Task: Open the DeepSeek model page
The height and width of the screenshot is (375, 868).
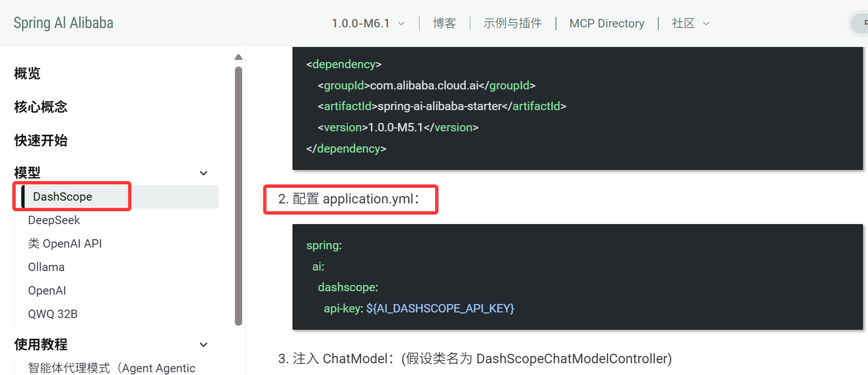Action: (x=54, y=220)
